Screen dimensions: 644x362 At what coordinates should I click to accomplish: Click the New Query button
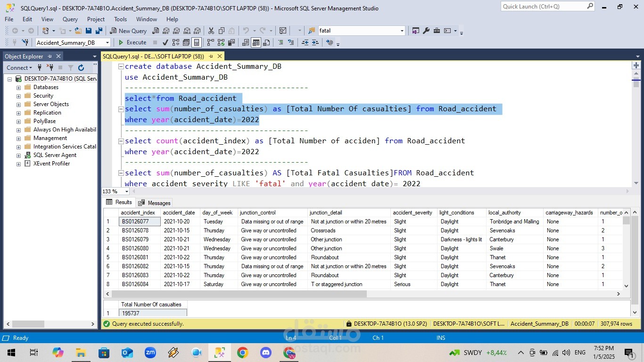[128, 31]
